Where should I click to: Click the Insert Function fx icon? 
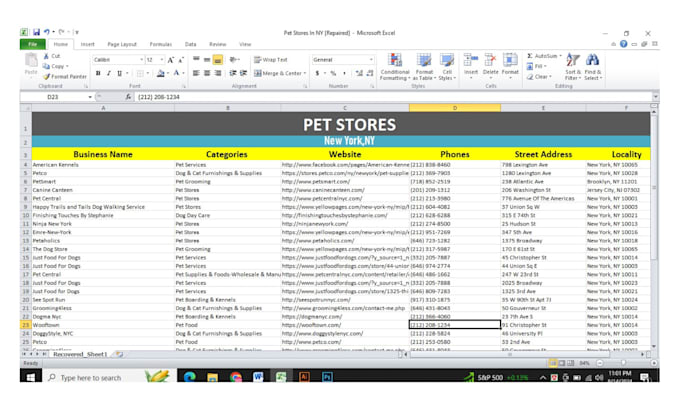[128, 97]
